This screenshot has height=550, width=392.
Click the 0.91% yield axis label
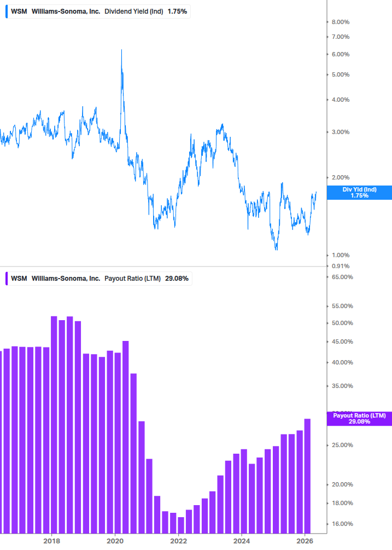[x=341, y=266]
